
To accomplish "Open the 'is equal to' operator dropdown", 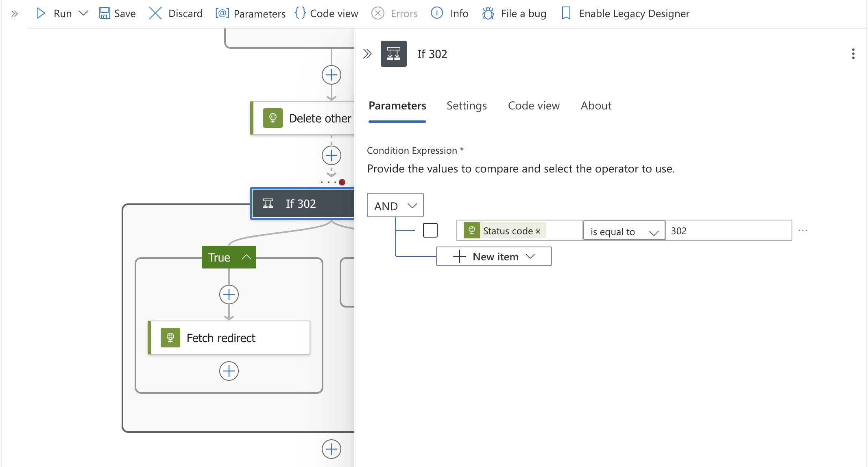I will (624, 231).
